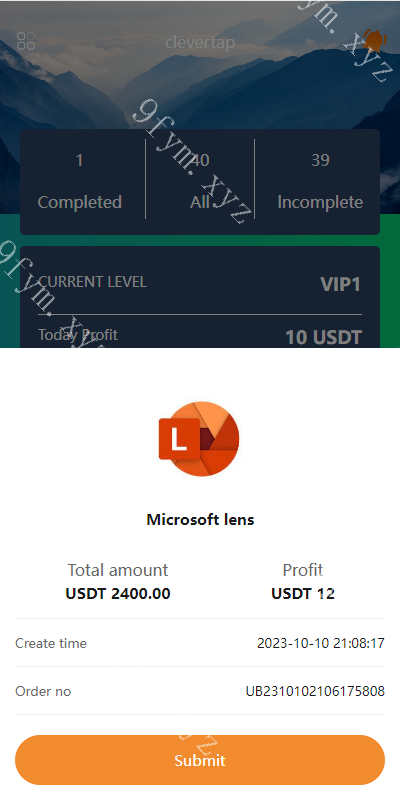The image size is (400, 788).
Task: Open the four-square grid menu icon
Action: click(26, 41)
